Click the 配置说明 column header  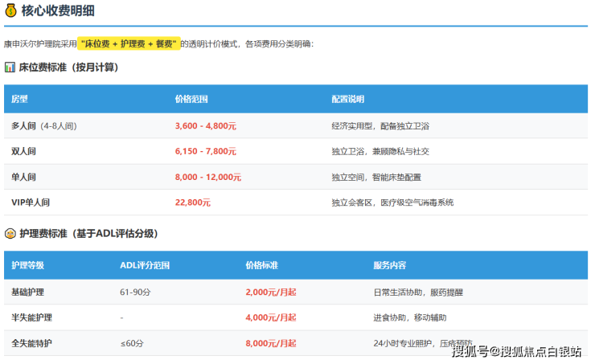(347, 99)
